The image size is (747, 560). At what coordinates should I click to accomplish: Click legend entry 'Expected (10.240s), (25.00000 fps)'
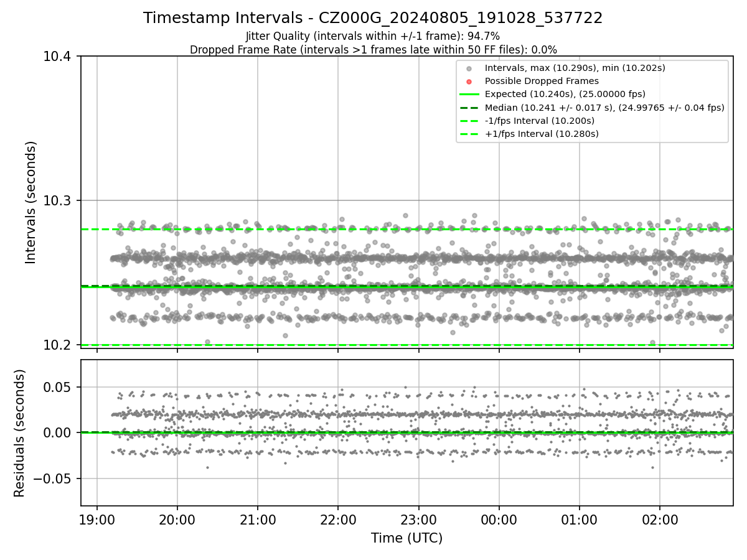[565, 94]
